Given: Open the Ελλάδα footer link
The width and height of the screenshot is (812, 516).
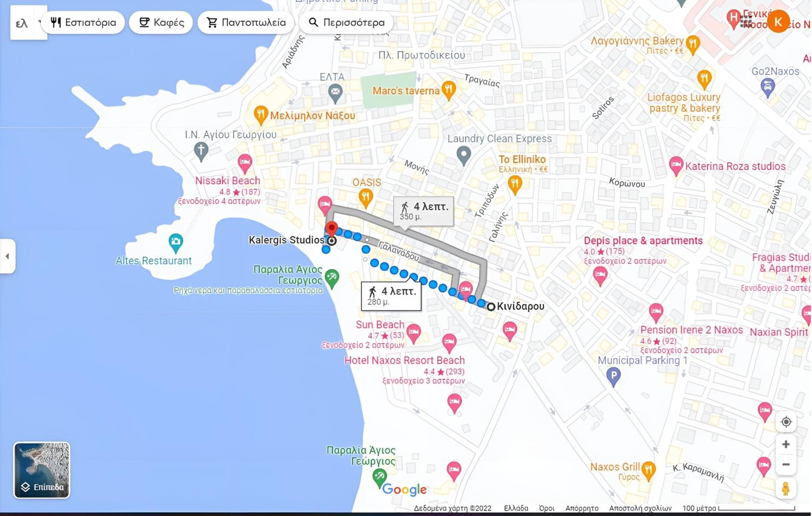Looking at the screenshot, I should pyautogui.click(x=516, y=508).
